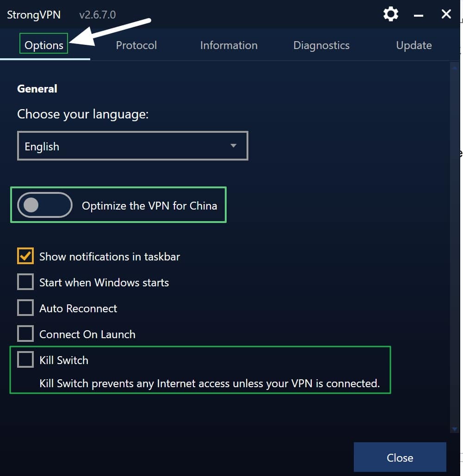Open the settings gear icon
Screen dimensions: 463x476
point(390,14)
